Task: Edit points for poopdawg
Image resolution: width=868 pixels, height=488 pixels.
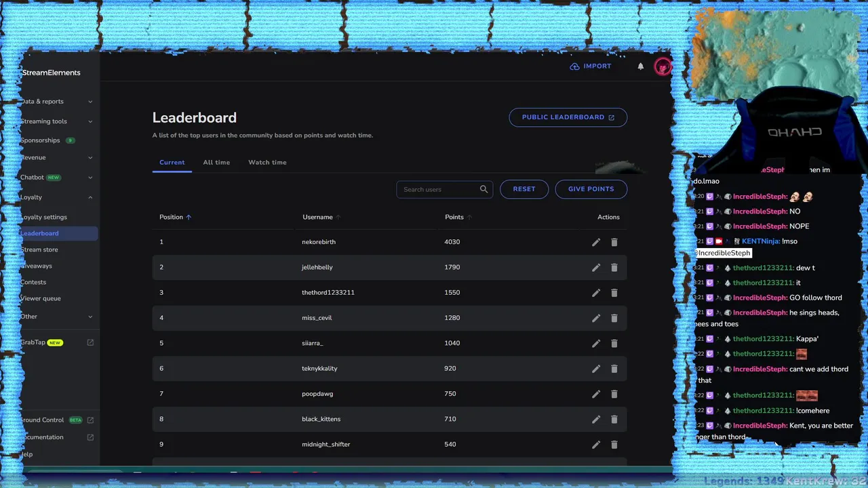Action: 596,394
